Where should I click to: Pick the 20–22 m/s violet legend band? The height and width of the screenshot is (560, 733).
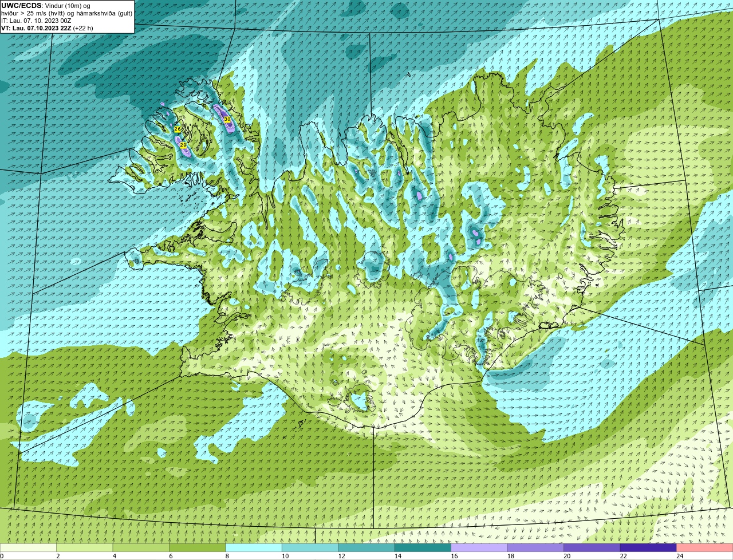592,548
